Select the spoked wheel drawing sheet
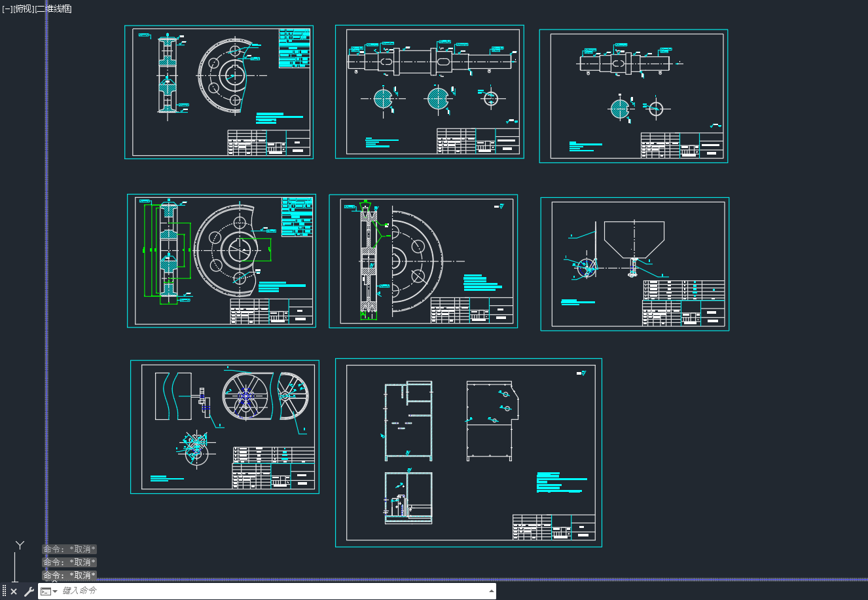Image resolution: width=868 pixels, height=600 pixels. point(225,426)
